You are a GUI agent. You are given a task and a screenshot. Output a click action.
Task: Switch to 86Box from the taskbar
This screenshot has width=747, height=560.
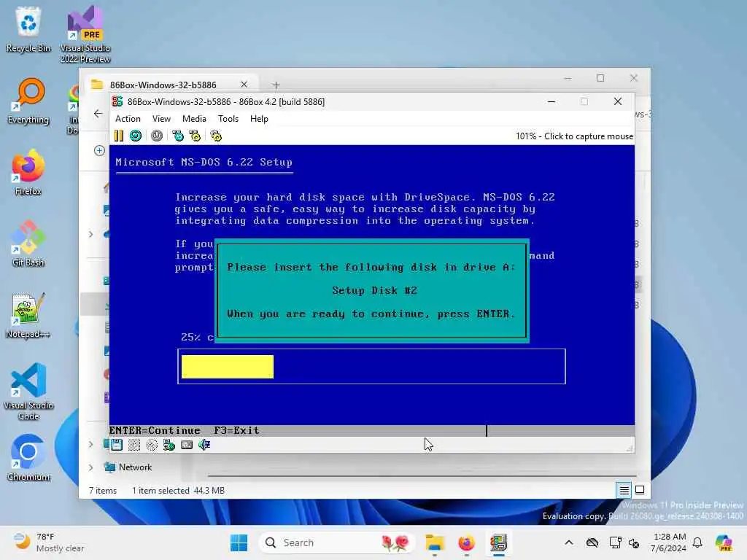click(x=498, y=542)
